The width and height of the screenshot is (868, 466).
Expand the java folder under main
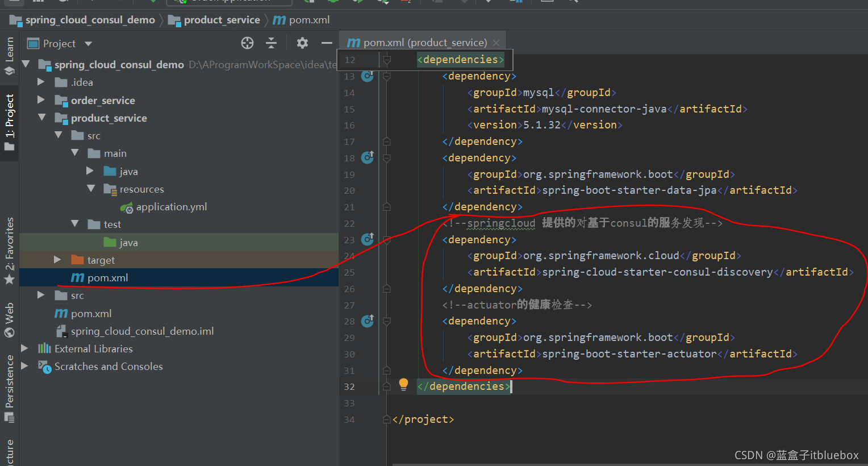coord(90,171)
